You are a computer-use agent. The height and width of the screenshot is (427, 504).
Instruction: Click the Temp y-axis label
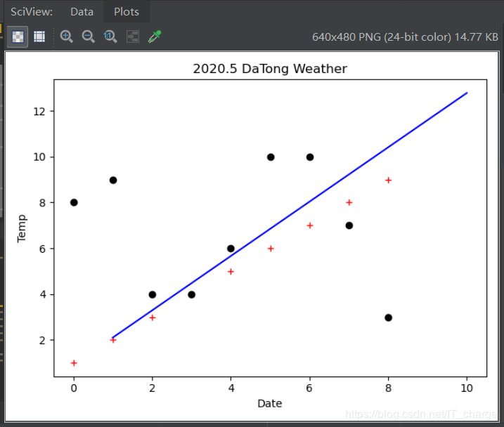point(22,228)
